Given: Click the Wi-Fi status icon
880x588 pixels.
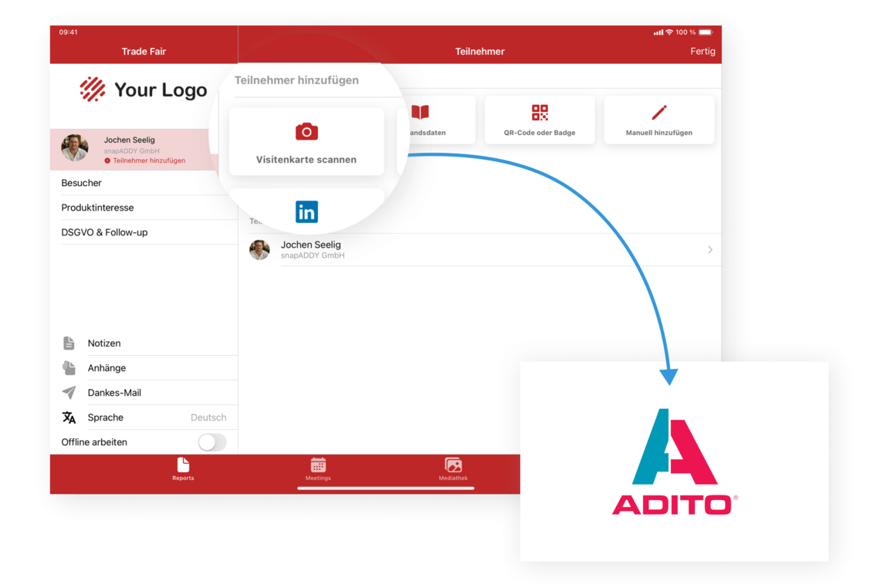Looking at the screenshot, I should click(x=669, y=32).
